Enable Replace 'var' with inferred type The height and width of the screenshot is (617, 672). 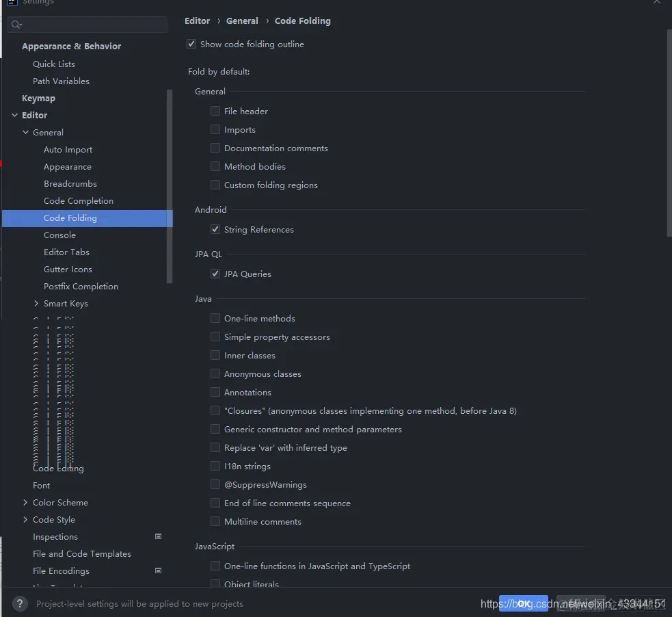[215, 447]
